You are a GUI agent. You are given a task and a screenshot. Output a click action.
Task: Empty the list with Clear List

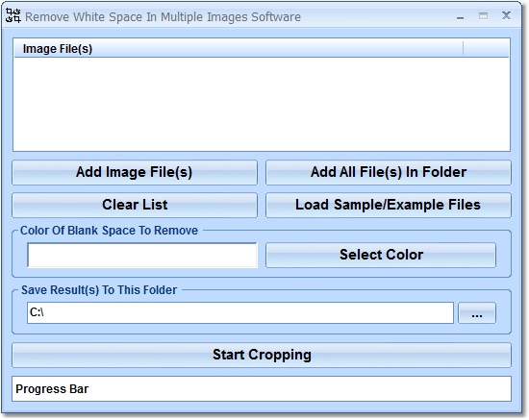coord(135,205)
